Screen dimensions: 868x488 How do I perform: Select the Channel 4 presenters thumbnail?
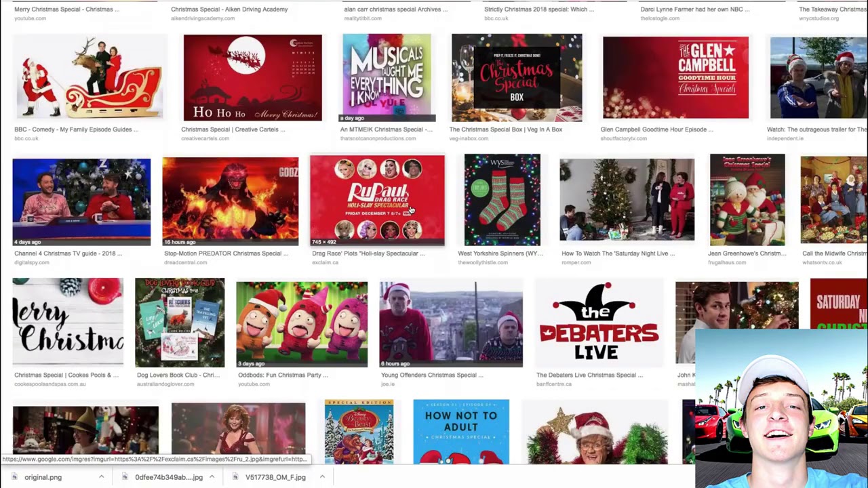(81, 202)
